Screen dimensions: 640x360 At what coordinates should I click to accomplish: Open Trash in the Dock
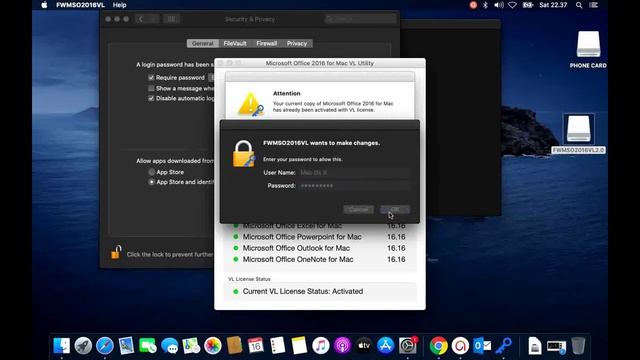(x=578, y=346)
